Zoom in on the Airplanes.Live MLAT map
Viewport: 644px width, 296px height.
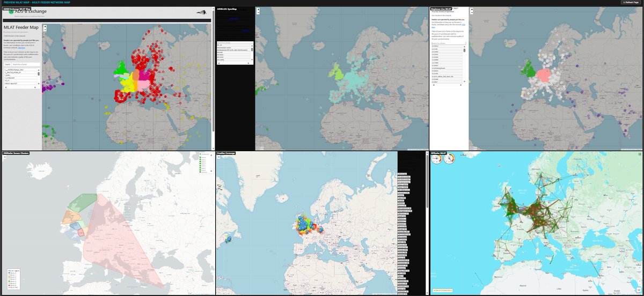click(x=472, y=9)
